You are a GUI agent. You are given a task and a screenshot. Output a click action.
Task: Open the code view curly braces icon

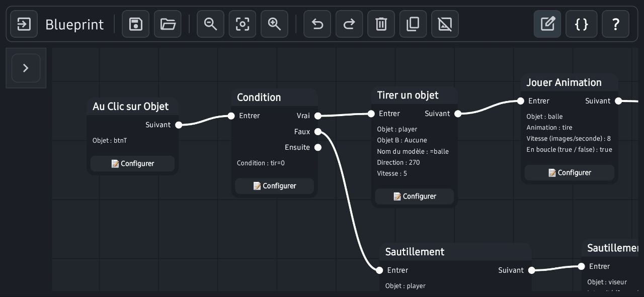point(582,24)
